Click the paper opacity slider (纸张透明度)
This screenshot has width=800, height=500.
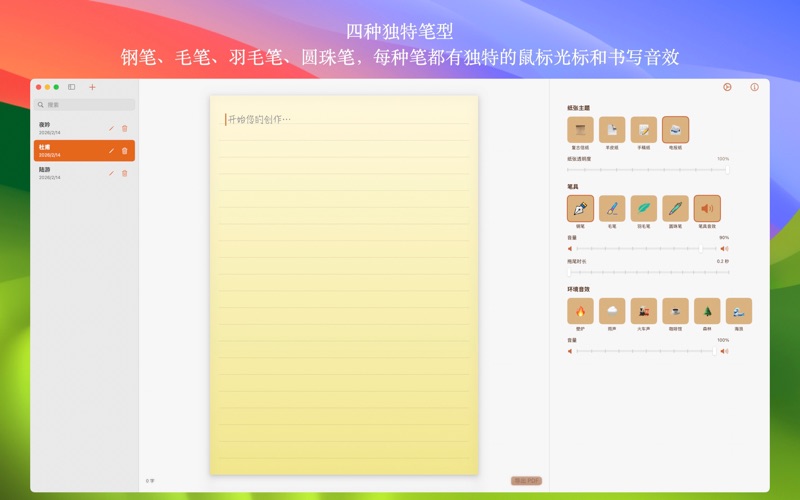648,170
